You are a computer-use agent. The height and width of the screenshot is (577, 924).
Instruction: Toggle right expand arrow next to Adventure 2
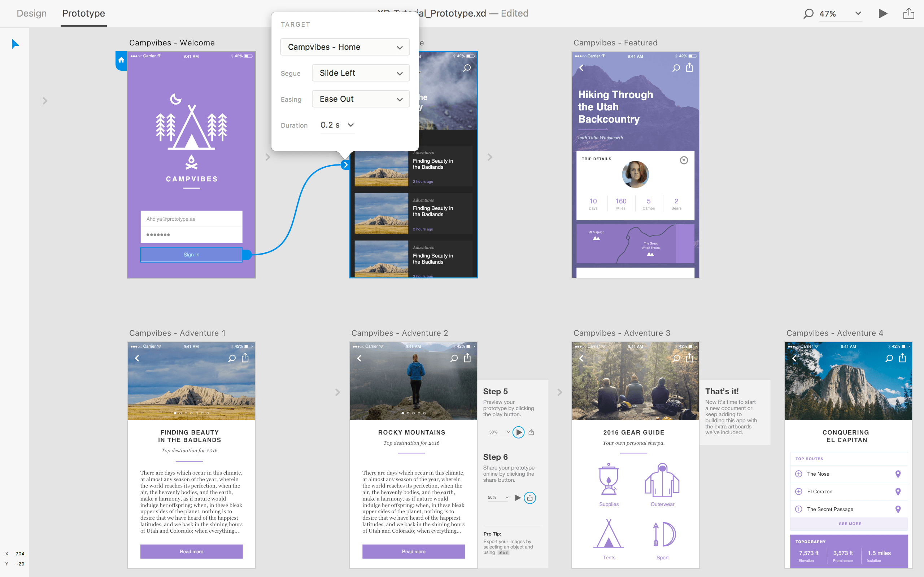(559, 391)
